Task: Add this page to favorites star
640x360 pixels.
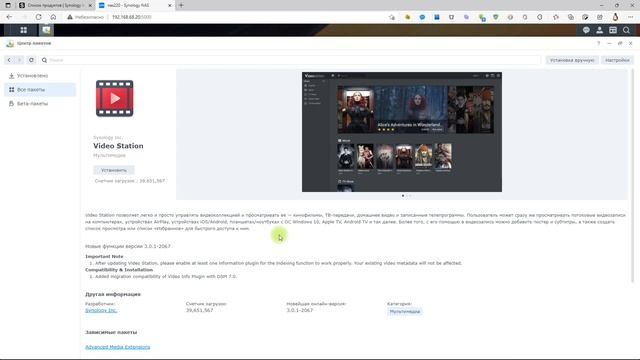Action: 392,17
